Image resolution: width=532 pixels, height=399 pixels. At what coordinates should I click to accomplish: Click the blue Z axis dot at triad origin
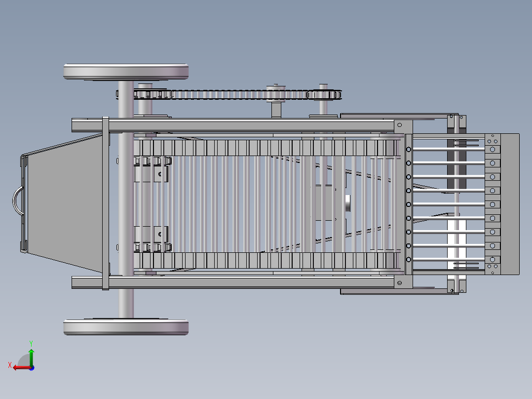tap(32, 367)
